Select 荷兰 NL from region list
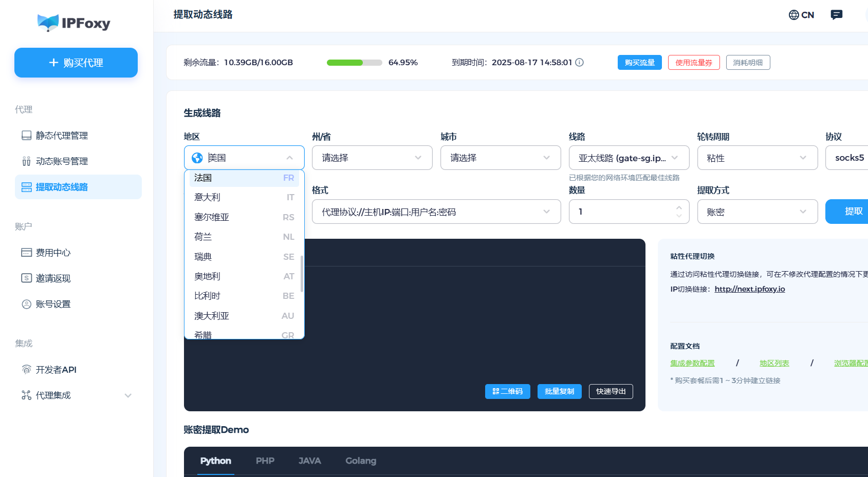Viewport: 868px width, 477px height. tap(244, 237)
